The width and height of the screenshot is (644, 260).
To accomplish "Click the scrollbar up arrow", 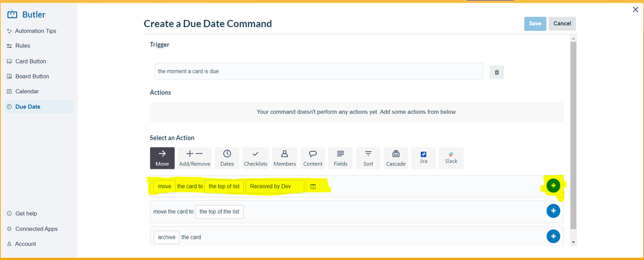I will coord(573,38).
